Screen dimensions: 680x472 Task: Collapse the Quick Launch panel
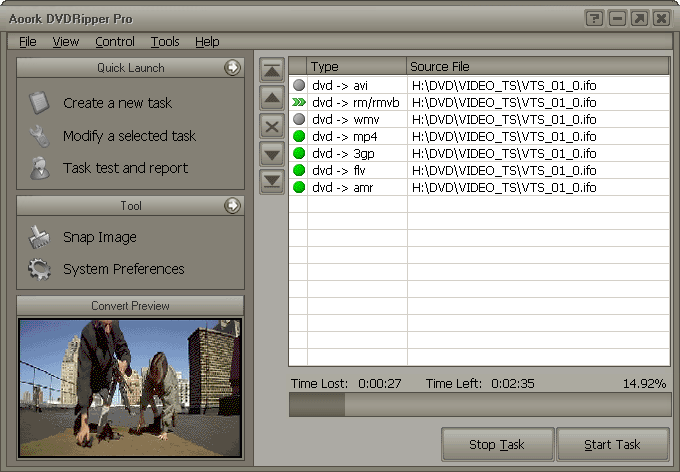tap(232, 68)
